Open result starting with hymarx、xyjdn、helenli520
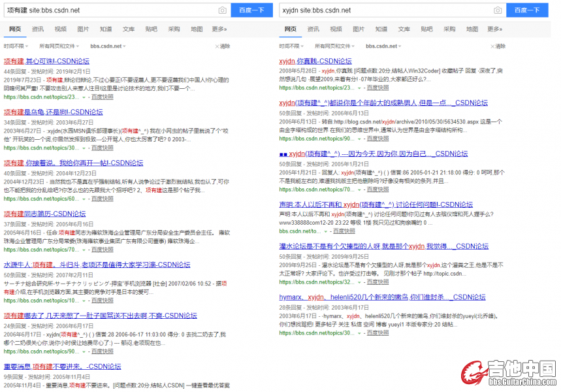 (x=382, y=297)
